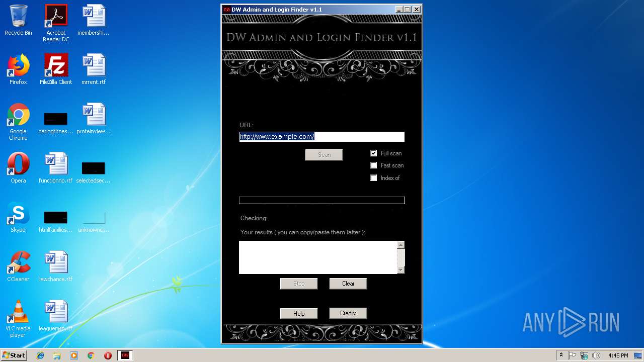The width and height of the screenshot is (644, 362).
Task: Click results scrollbar down arrow
Action: [401, 270]
